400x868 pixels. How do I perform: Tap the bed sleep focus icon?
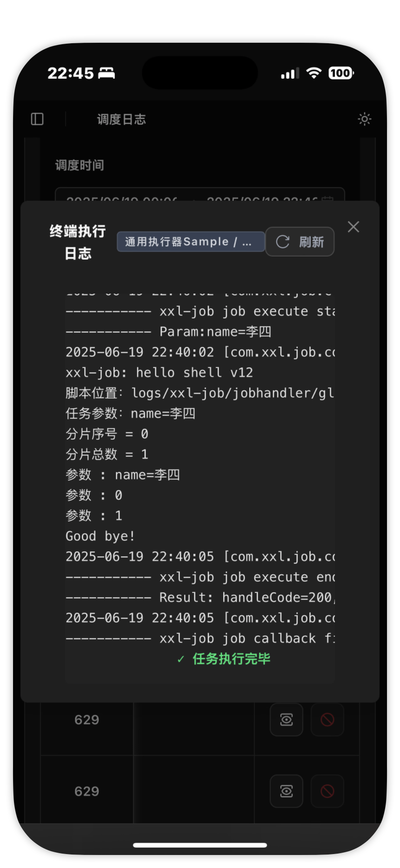pos(107,73)
